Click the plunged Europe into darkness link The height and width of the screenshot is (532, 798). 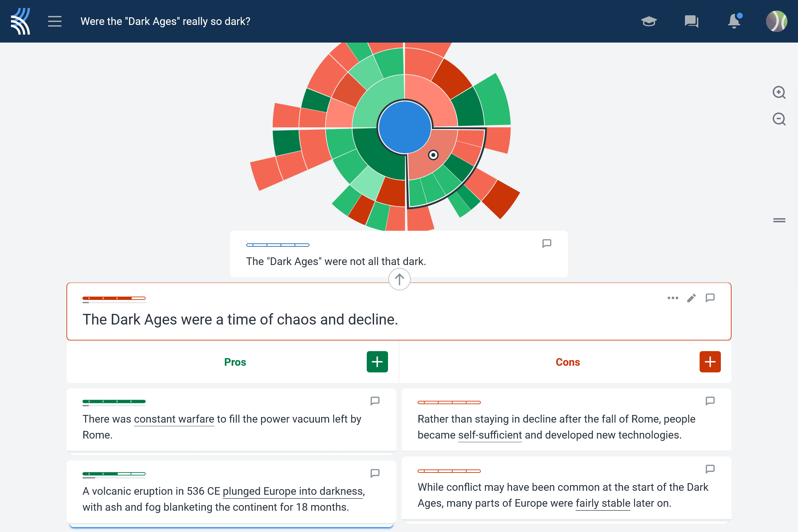(x=285, y=487)
